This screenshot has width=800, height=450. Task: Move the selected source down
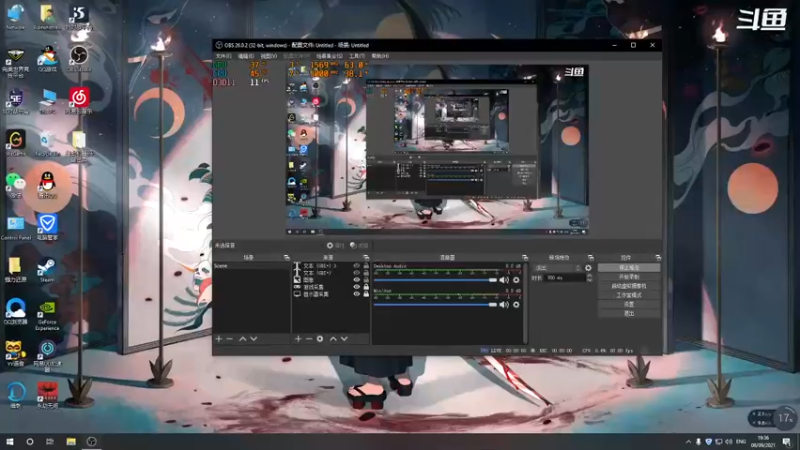(344, 339)
